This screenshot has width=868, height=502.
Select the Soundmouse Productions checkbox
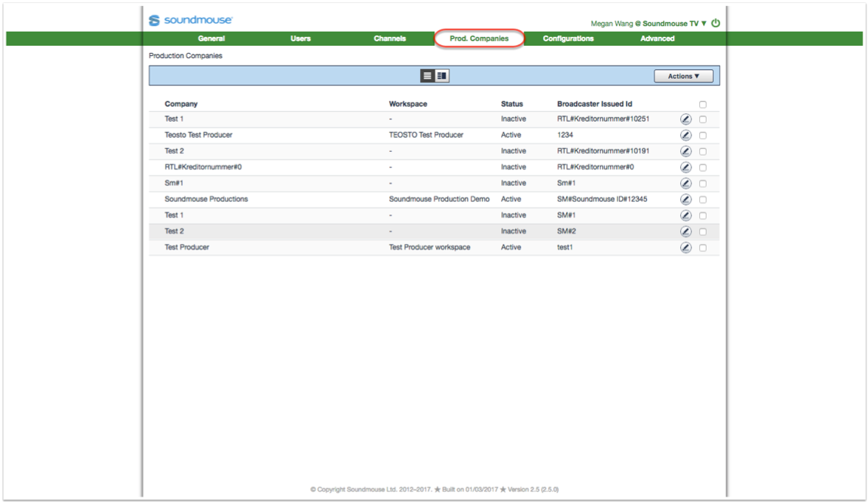(x=702, y=200)
